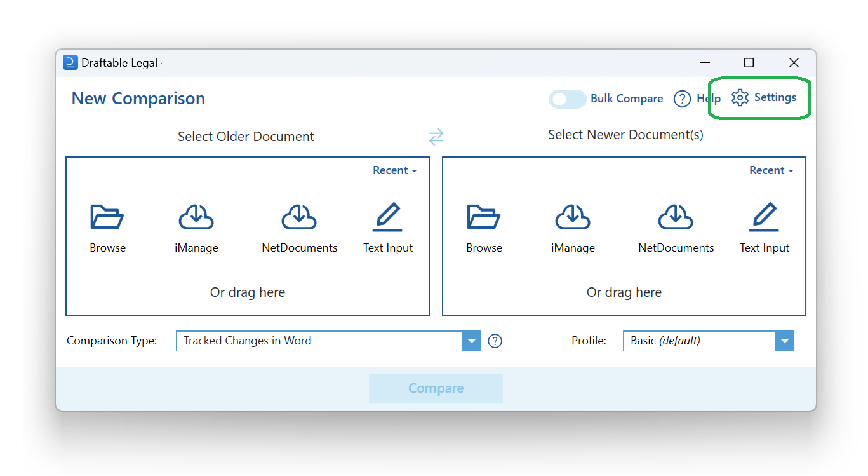
Task: Click the Compare button
Action: tap(436, 388)
